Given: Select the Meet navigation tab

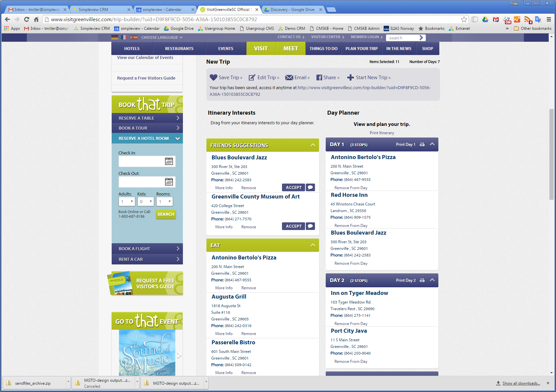Looking at the screenshot, I should click(291, 48).
